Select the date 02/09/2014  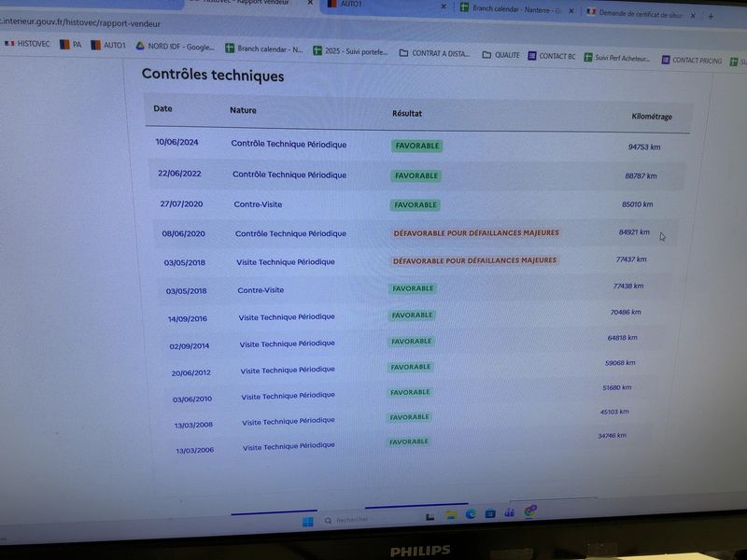click(190, 345)
